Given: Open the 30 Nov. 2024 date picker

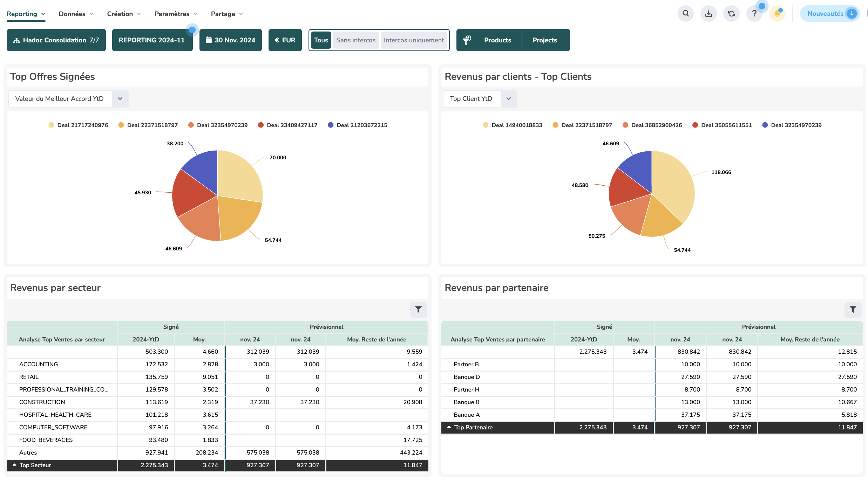Looking at the screenshot, I should (231, 40).
